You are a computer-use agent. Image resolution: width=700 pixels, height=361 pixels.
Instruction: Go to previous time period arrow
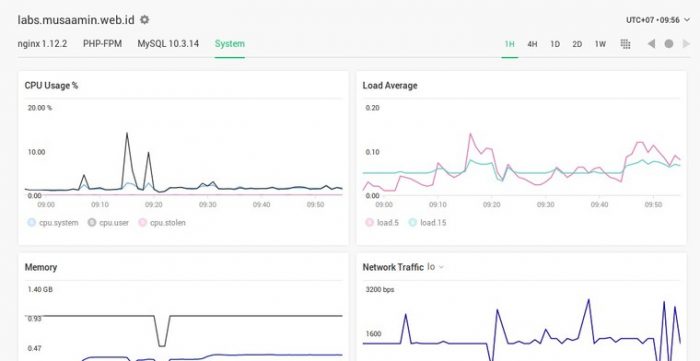pyautogui.click(x=651, y=44)
